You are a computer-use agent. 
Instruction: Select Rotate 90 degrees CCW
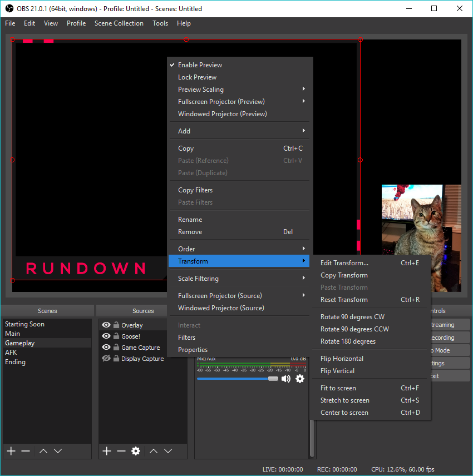370,329
